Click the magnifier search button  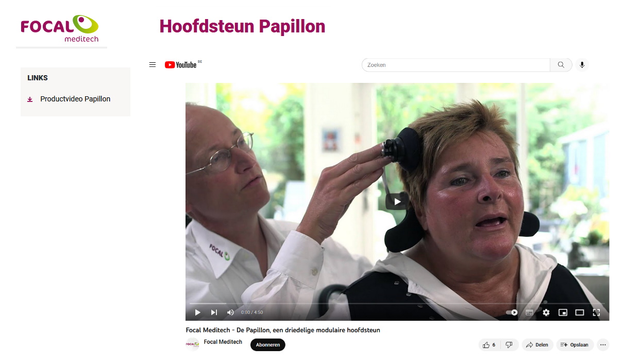561,65
